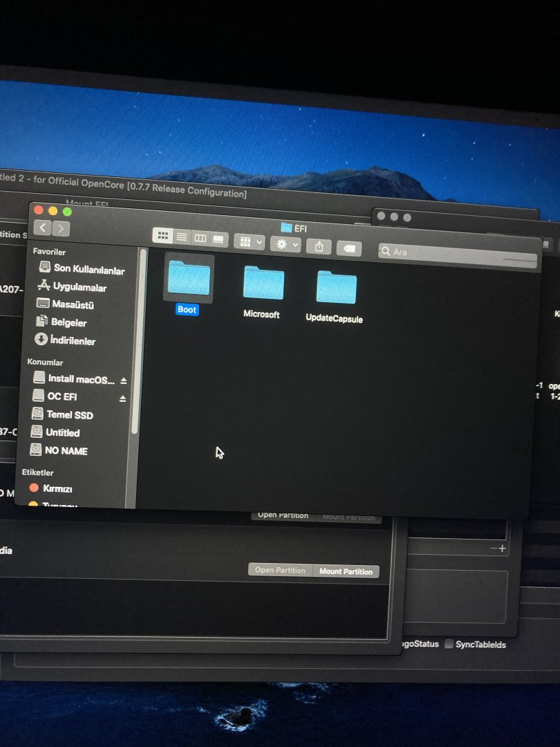
Task: Open the gear action menu
Action: [286, 244]
